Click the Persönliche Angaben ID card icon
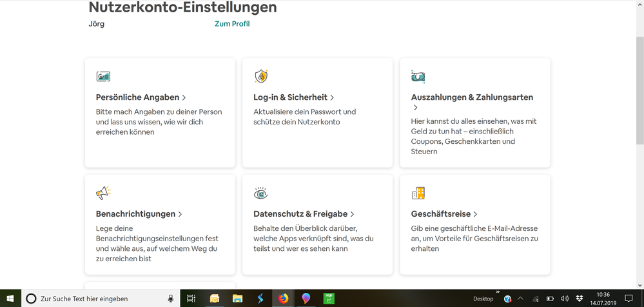644x307 pixels. (103, 77)
